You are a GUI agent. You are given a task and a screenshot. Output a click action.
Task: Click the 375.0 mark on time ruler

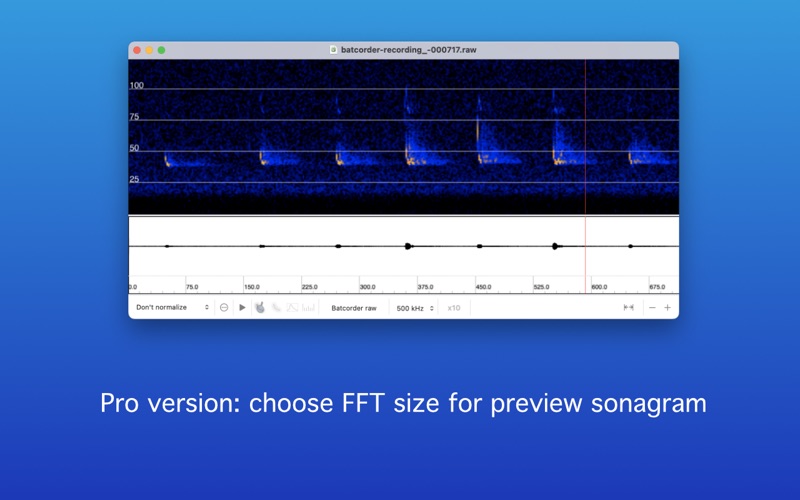[x=426, y=287]
